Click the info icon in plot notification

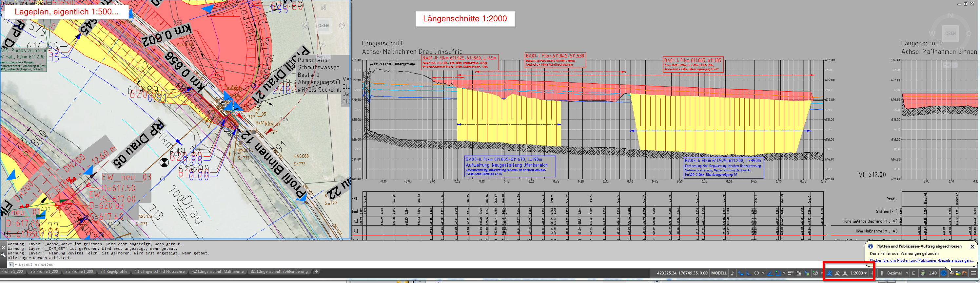pyautogui.click(x=871, y=247)
